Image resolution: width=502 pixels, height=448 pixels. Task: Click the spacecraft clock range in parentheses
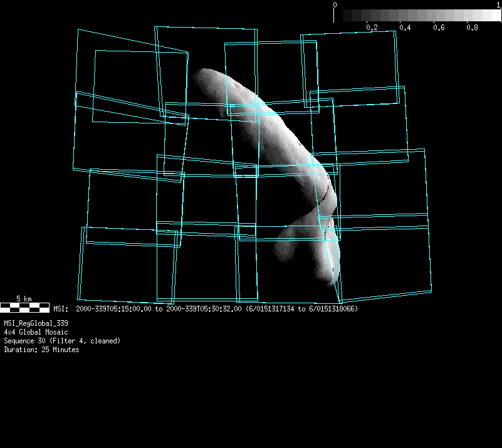pyautogui.click(x=301, y=308)
